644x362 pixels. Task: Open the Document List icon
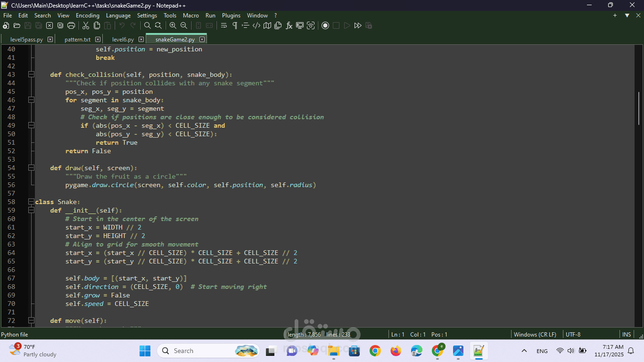click(x=278, y=25)
